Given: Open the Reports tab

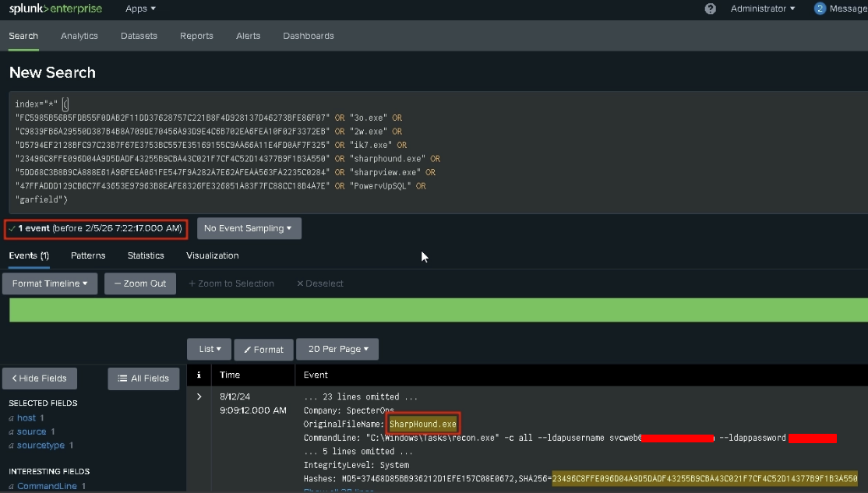Looking at the screenshot, I should click(196, 36).
